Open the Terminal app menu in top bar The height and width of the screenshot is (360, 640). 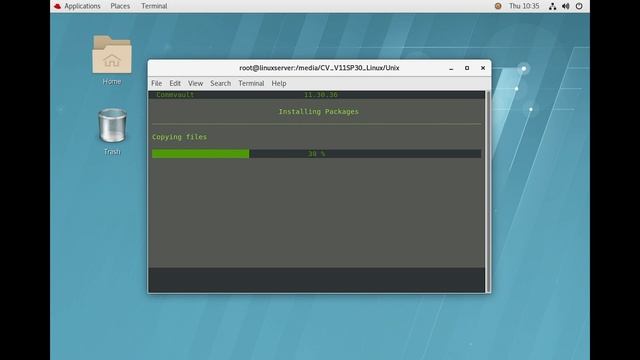coord(154,6)
